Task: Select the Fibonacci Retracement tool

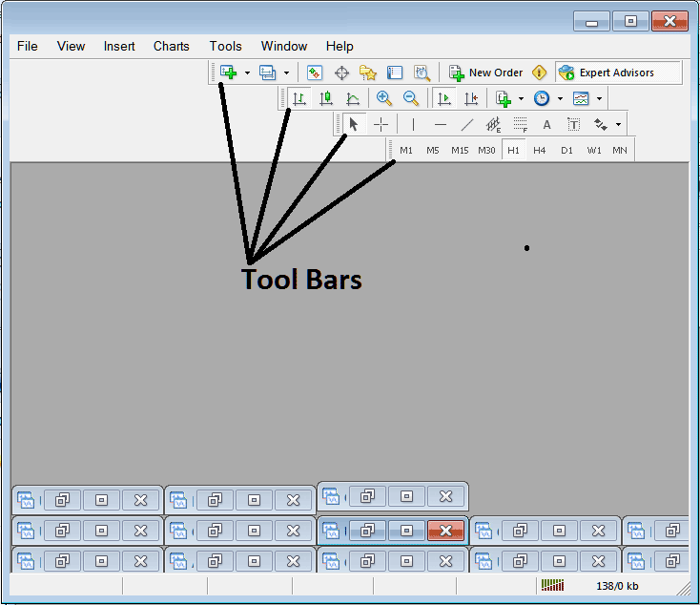Action: (521, 124)
